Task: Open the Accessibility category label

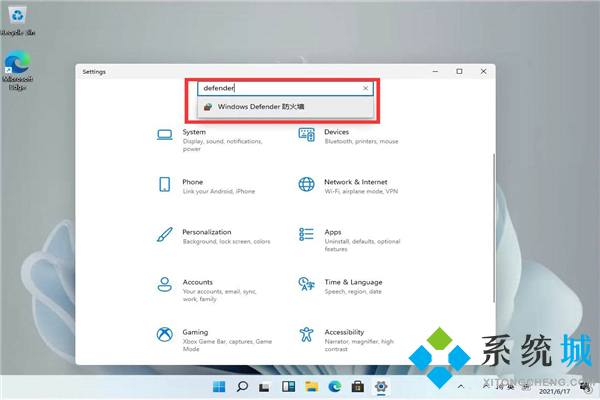Action: coord(344,332)
